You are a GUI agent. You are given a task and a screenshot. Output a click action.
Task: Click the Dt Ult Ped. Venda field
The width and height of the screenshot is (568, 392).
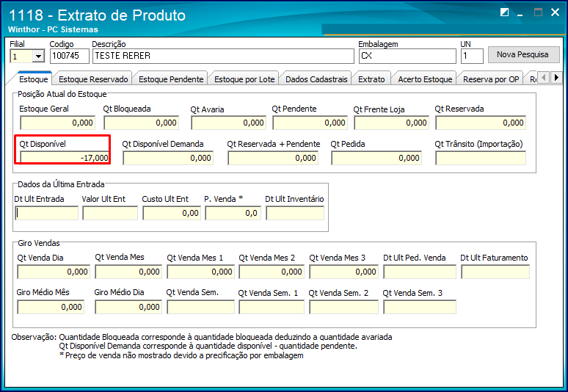tap(420, 272)
